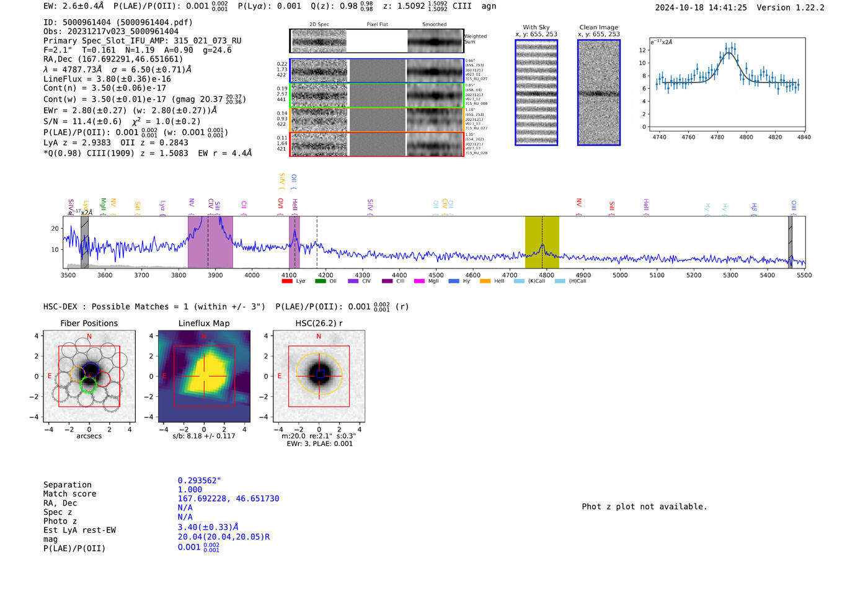Screen dimensions: 868x591
Task: Click the Separation value 0.293562"
Action: point(200,481)
